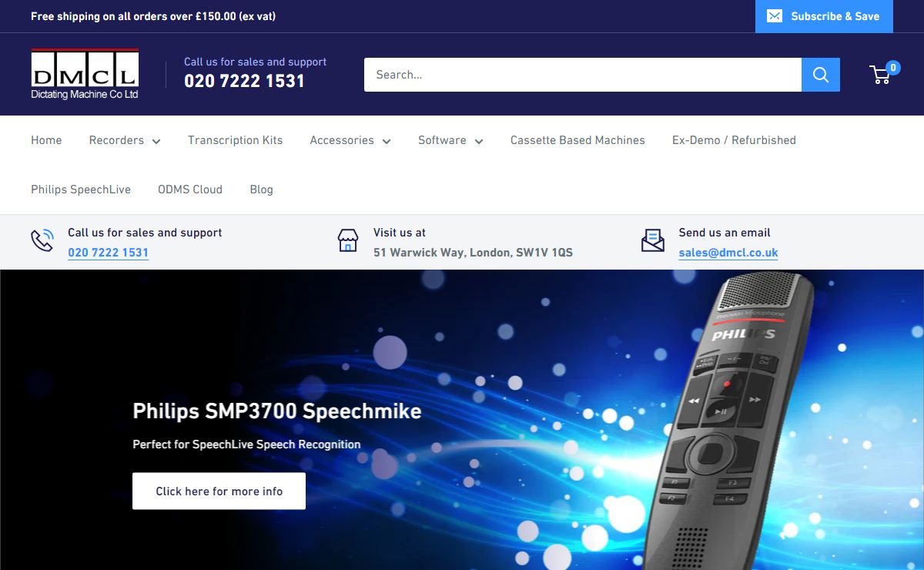Click the sales@dmcl.co.uk email link

728,253
